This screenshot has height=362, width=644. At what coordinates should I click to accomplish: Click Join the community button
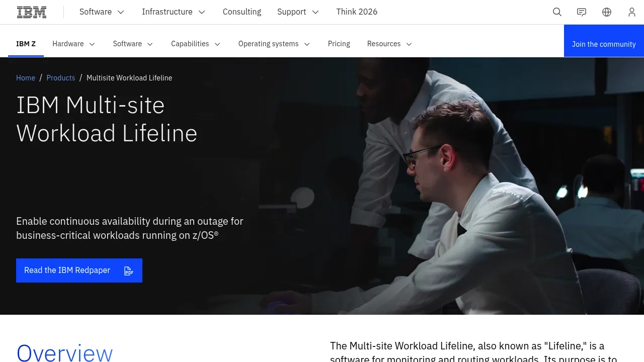pyautogui.click(x=604, y=41)
